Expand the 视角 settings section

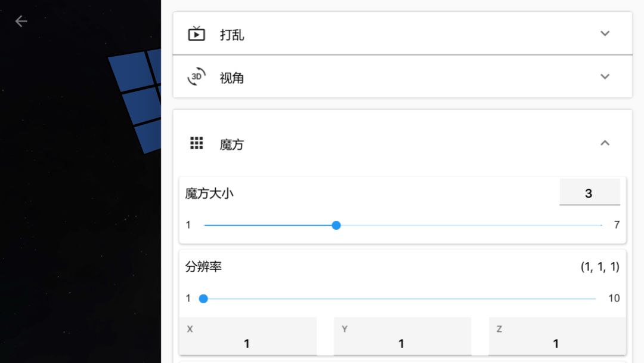tap(605, 77)
